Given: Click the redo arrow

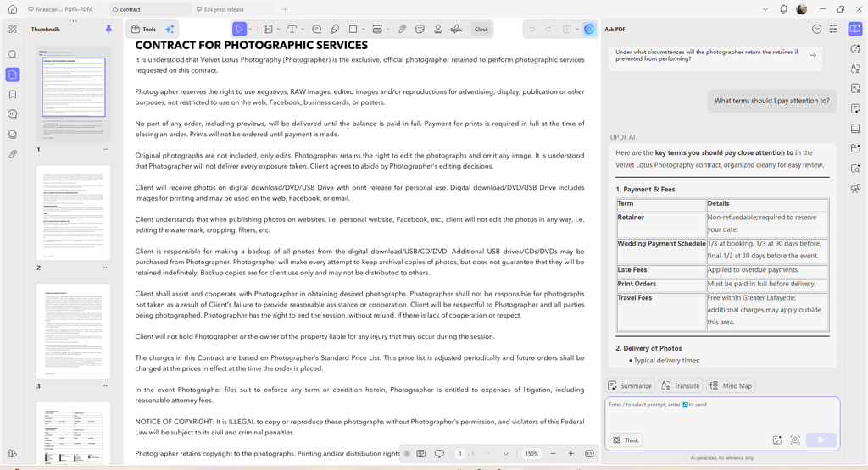Looking at the screenshot, I should coord(548,30).
